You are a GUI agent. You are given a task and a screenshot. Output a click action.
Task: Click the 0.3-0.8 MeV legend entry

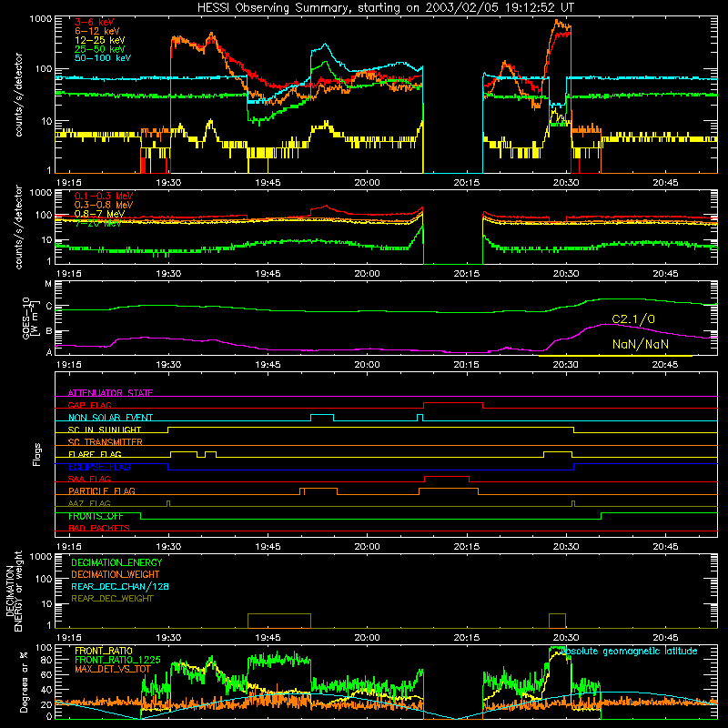[104, 205]
